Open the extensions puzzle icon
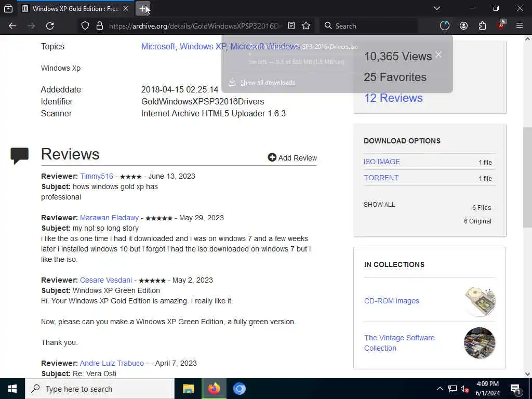Screen dimensions: 532x399 pos(482,26)
